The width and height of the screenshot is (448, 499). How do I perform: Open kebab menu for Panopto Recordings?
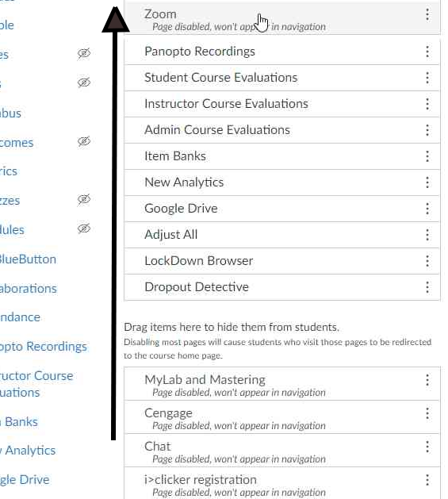(x=427, y=52)
